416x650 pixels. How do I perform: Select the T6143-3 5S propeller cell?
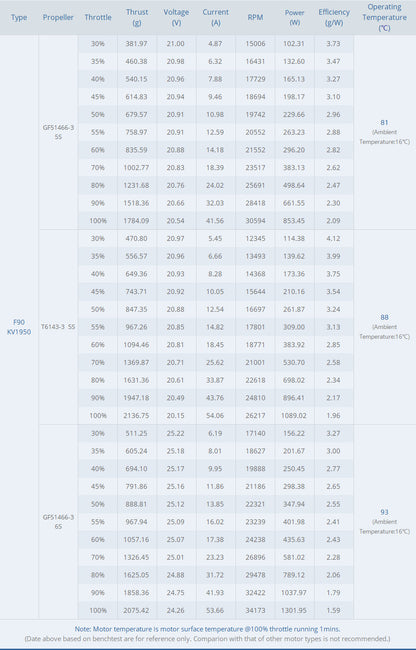click(58, 327)
